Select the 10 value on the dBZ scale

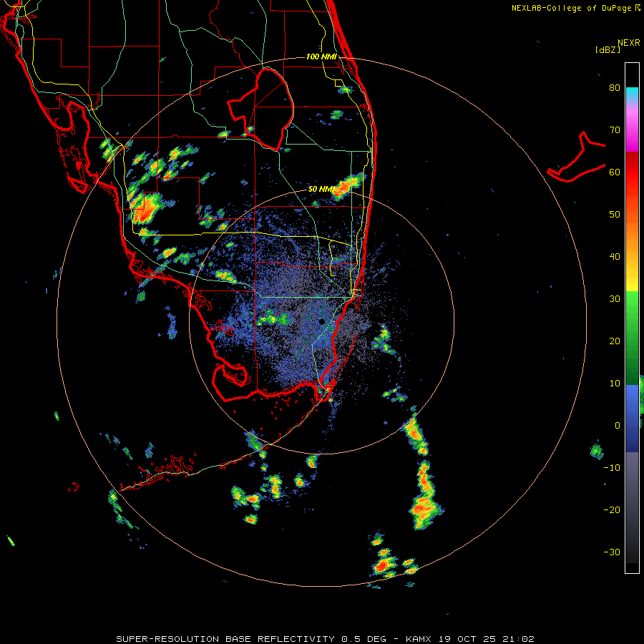point(615,384)
